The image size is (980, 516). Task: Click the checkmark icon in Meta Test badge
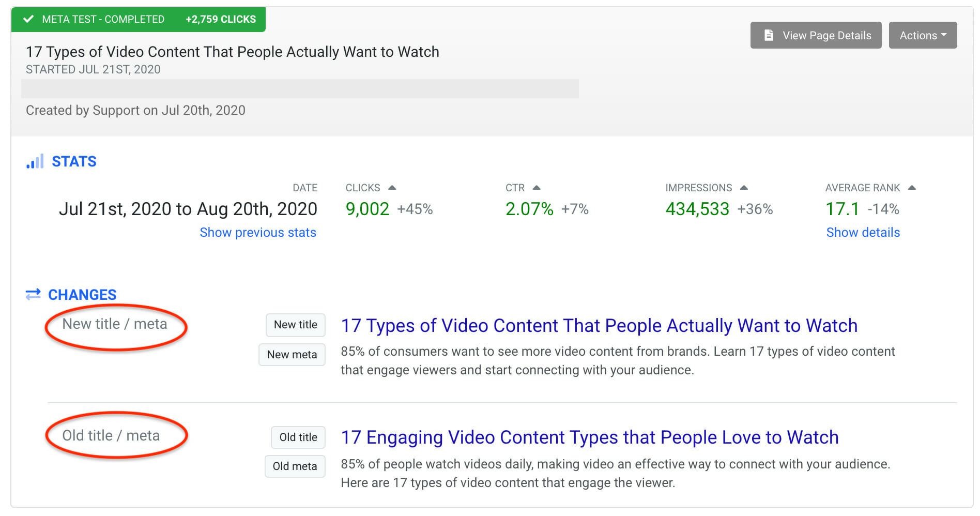pos(28,19)
